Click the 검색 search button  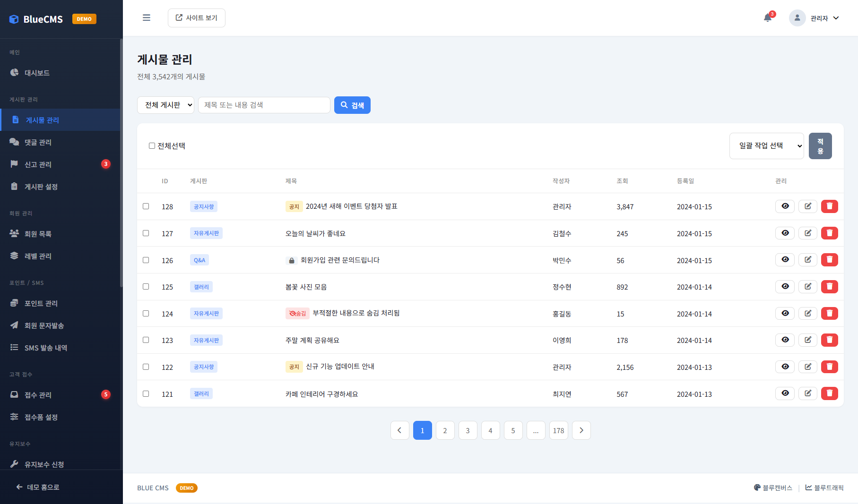352,105
